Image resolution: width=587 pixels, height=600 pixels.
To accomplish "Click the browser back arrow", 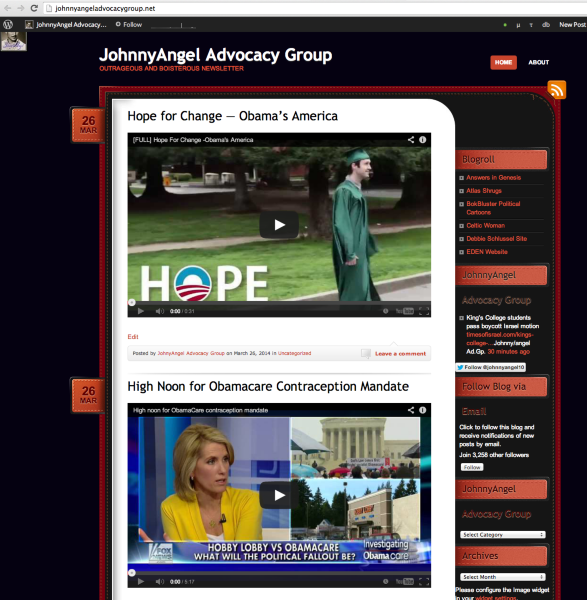I will point(7,8).
